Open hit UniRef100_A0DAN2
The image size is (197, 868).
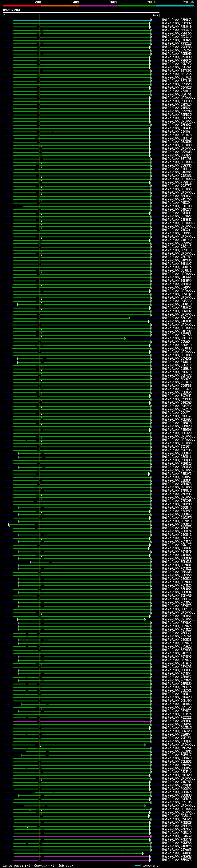tap(177, 857)
